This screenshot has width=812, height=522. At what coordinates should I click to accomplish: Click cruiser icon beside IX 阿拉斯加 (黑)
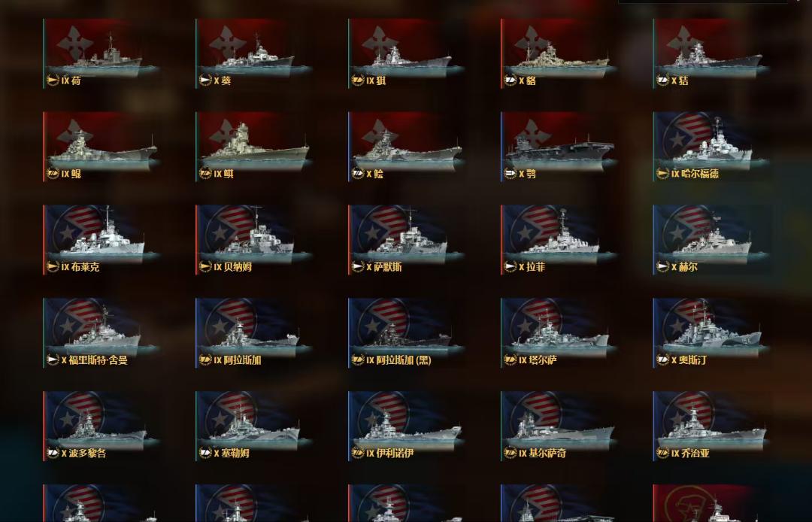pyautogui.click(x=358, y=360)
